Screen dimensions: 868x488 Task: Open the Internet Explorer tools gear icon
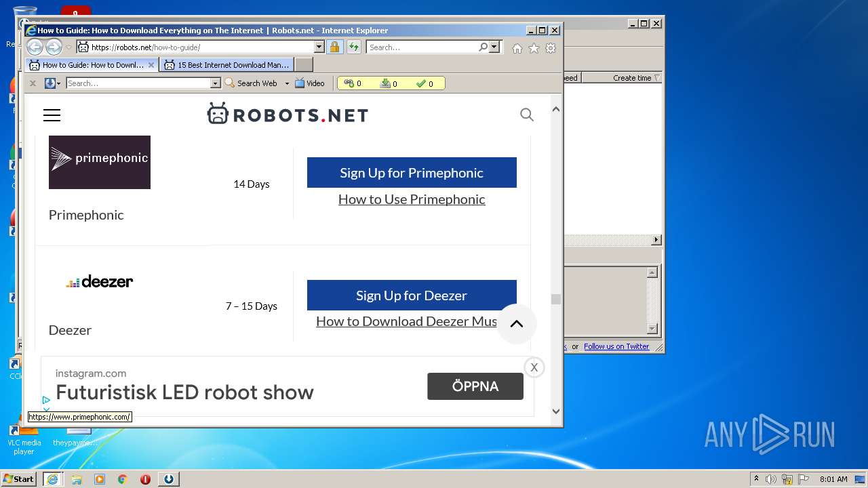pyautogui.click(x=551, y=48)
